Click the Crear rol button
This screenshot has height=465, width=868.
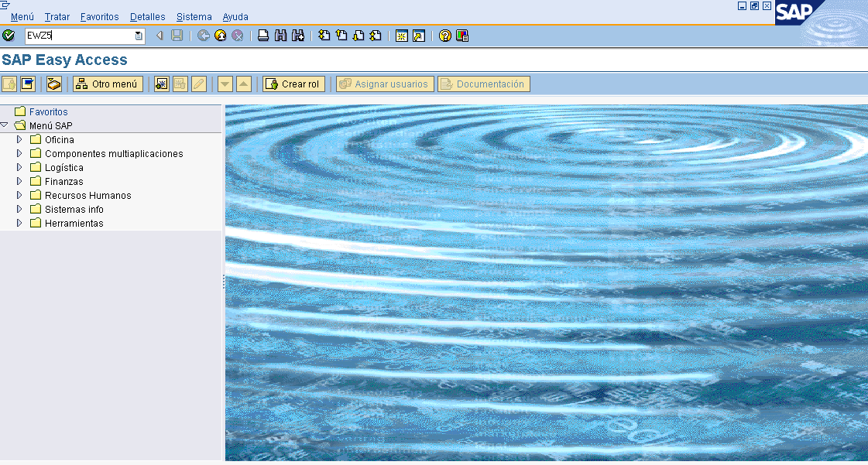pos(293,84)
